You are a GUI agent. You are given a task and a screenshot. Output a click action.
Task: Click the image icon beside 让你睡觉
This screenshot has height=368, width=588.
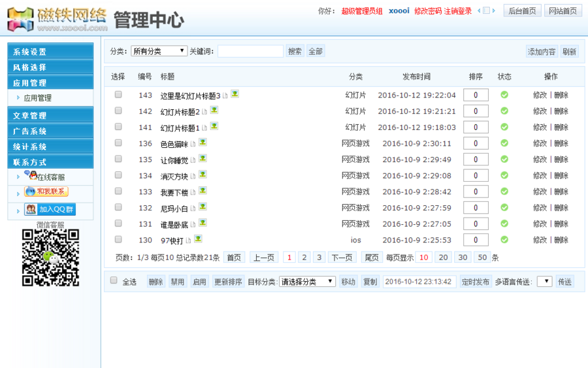(203, 158)
